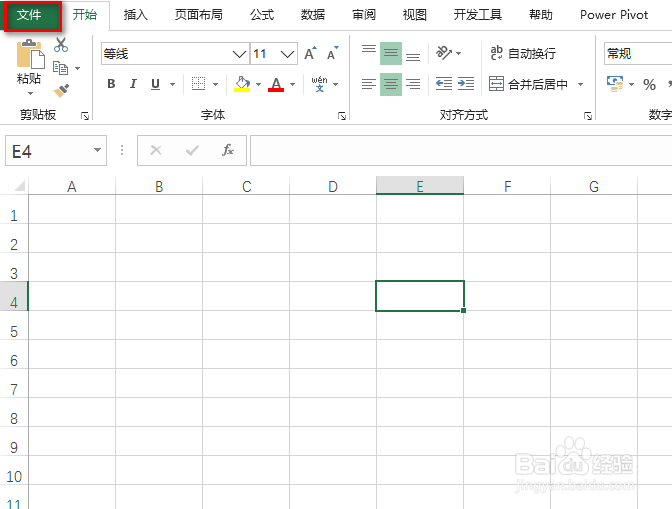Click the Cut scissors icon
672x509 pixels.
(61, 45)
